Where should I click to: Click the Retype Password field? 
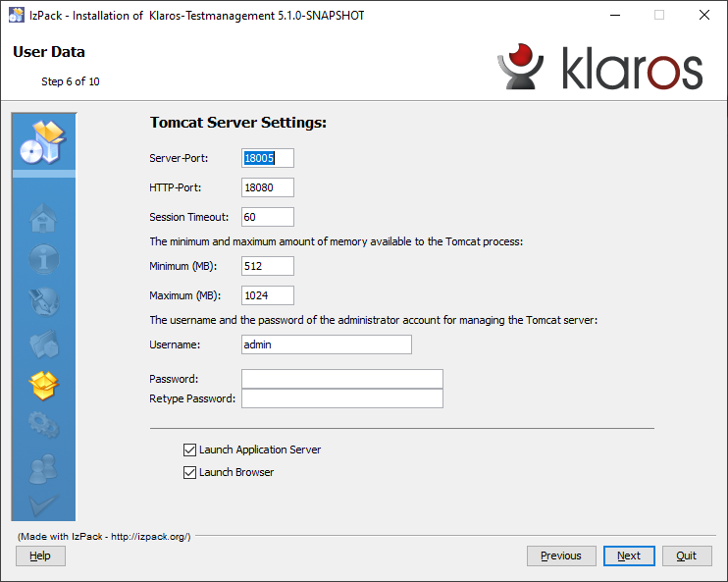point(341,398)
